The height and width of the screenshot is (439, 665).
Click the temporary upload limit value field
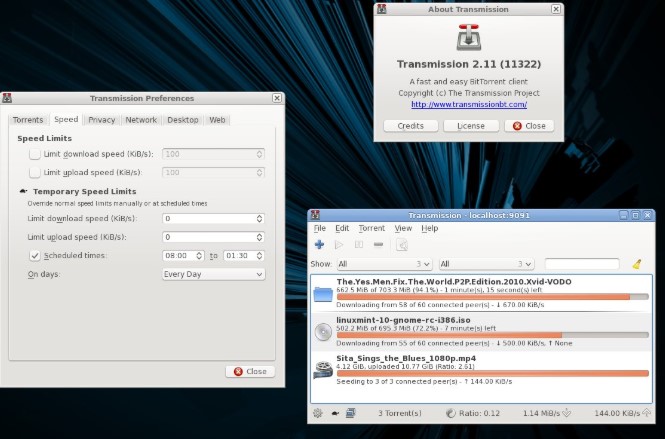pyautogui.click(x=209, y=237)
